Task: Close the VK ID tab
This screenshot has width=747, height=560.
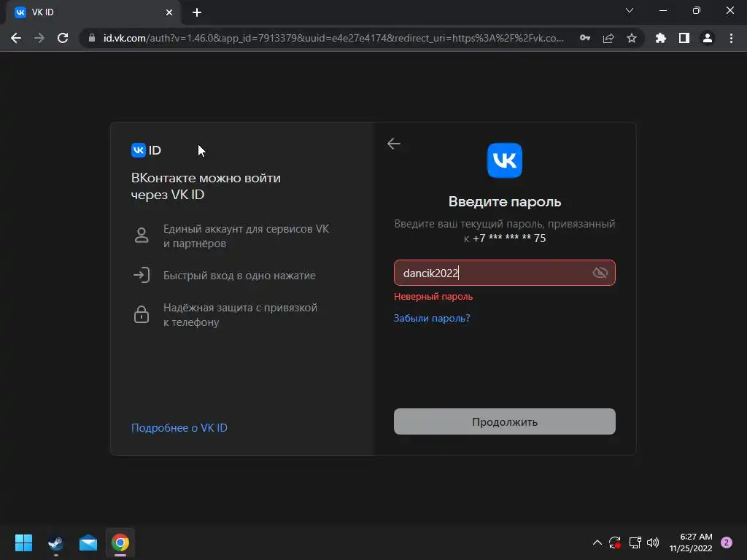Action: click(169, 12)
